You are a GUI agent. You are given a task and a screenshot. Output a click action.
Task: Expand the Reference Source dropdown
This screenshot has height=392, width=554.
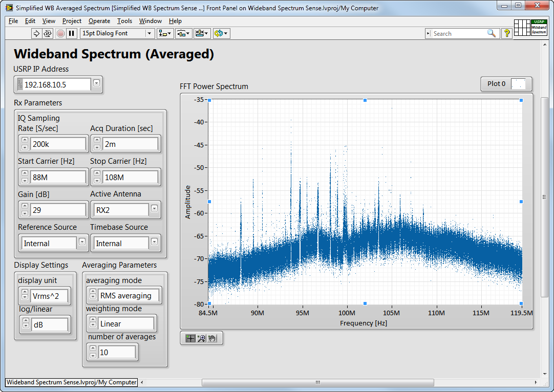coord(82,242)
